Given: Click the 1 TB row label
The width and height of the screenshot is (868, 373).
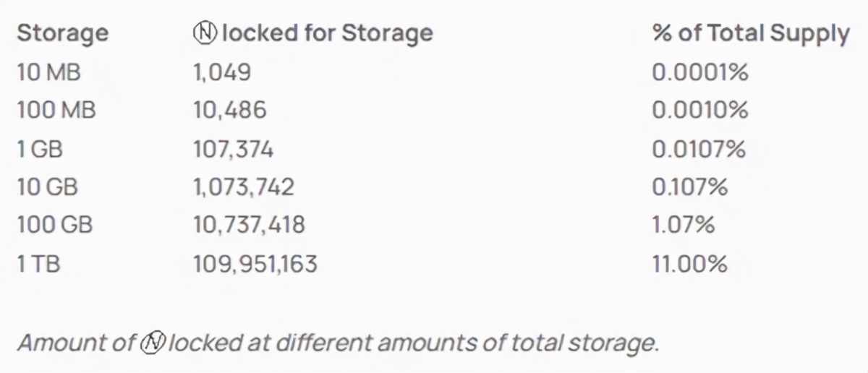Looking at the screenshot, I should [x=38, y=264].
